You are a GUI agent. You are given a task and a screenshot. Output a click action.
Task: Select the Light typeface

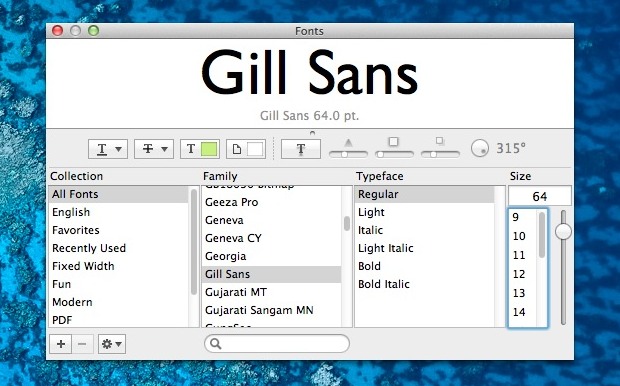[425, 212]
